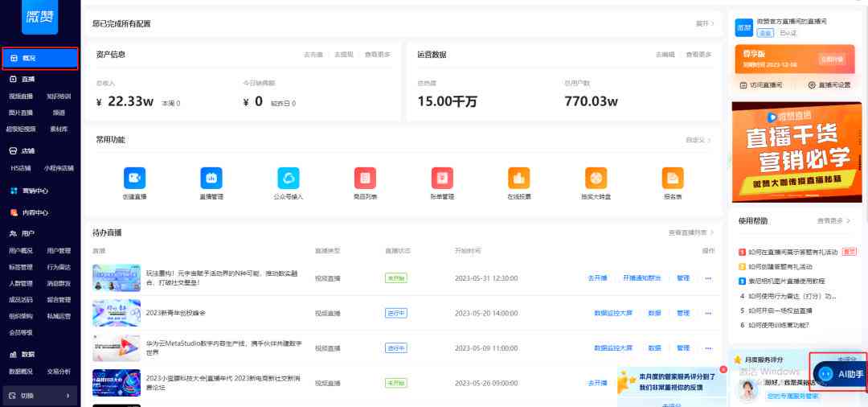Image resolution: width=868 pixels, height=407 pixels.
Task: Click the 微赞 account avatar icon
Action: pyautogui.click(x=744, y=27)
